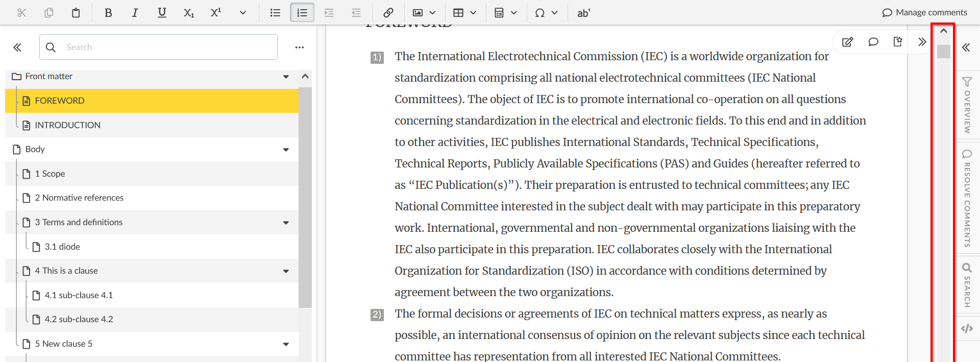Collapse the Front matter section

[x=286, y=77]
